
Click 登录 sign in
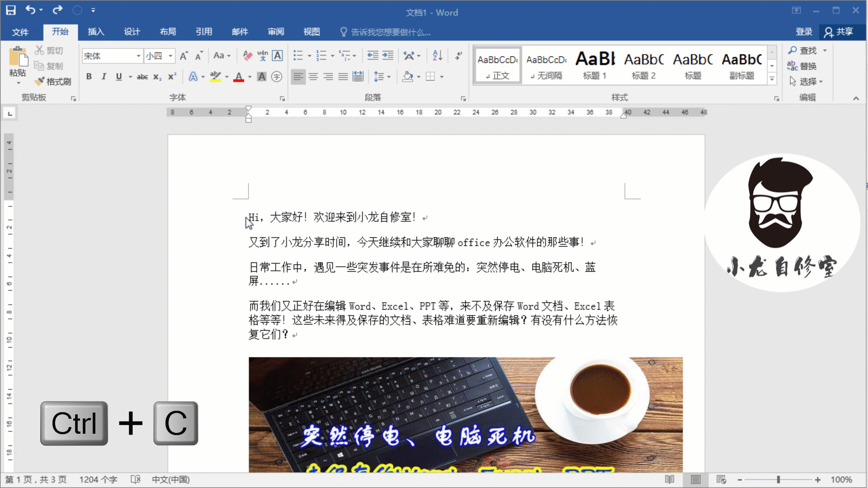coord(804,32)
